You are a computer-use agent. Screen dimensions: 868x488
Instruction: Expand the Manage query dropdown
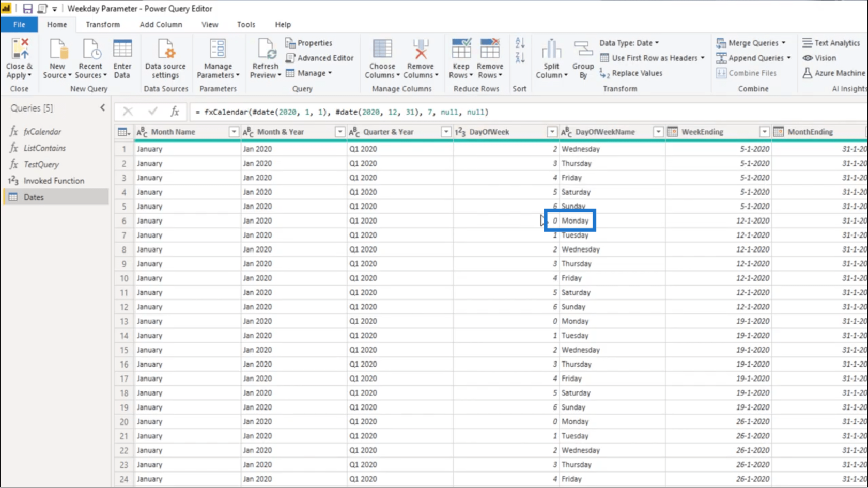[x=330, y=73]
